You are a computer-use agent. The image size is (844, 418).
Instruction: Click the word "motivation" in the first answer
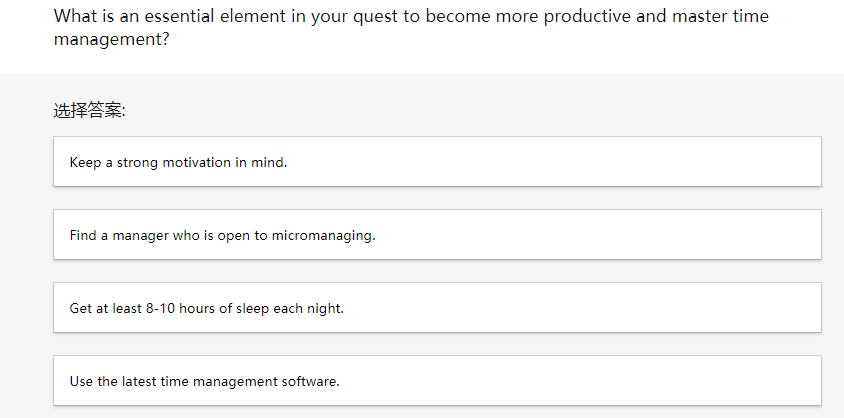click(x=198, y=162)
